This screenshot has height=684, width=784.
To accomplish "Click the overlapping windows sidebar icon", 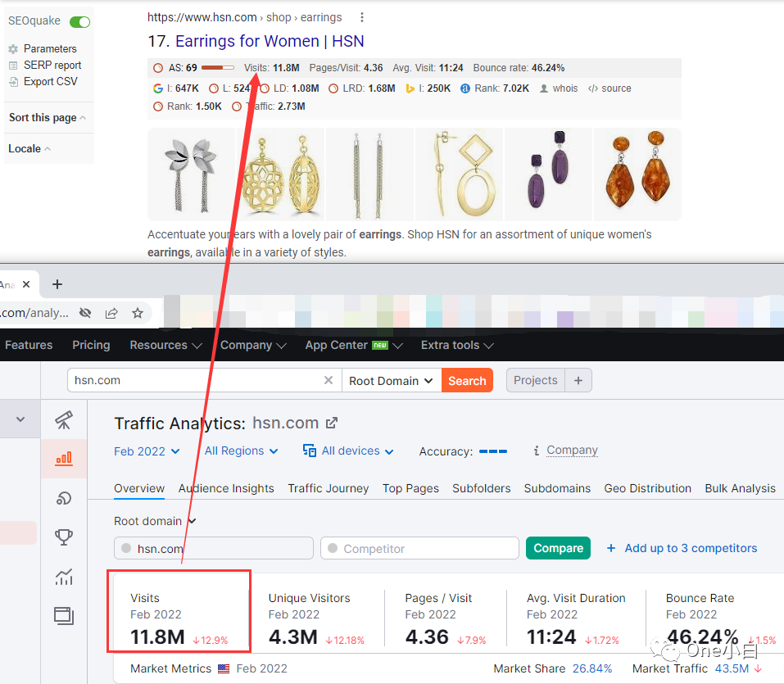I will [x=64, y=616].
